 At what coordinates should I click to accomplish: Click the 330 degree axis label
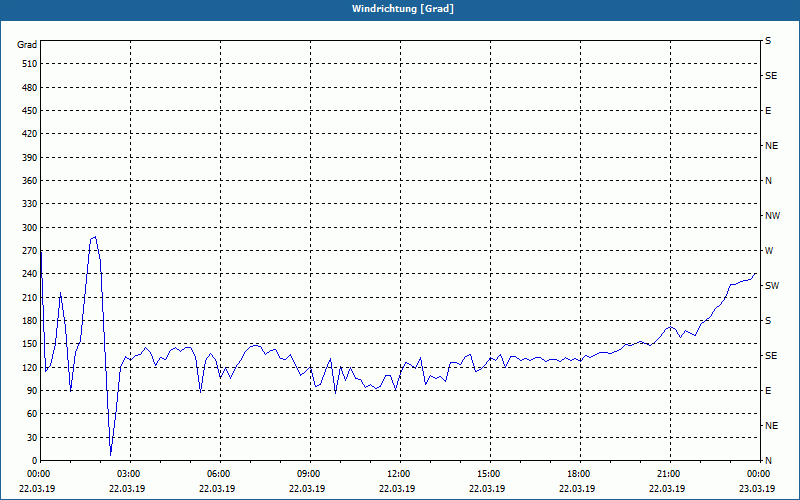pos(30,204)
